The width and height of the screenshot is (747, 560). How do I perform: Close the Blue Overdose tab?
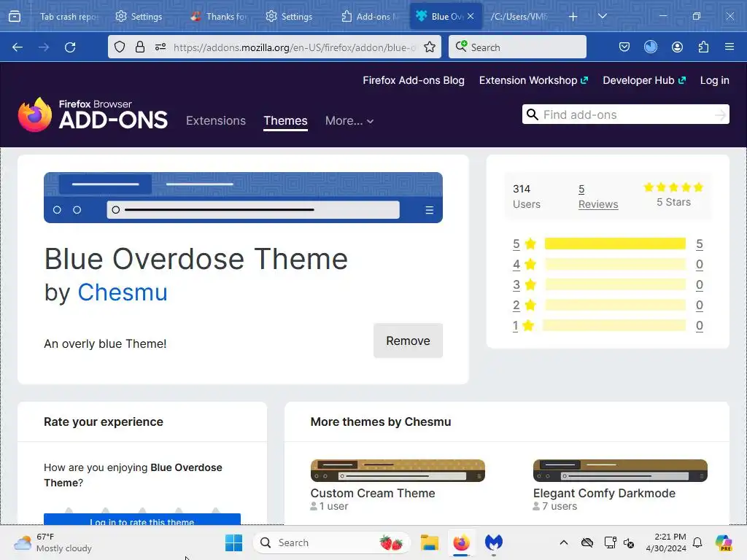click(471, 16)
